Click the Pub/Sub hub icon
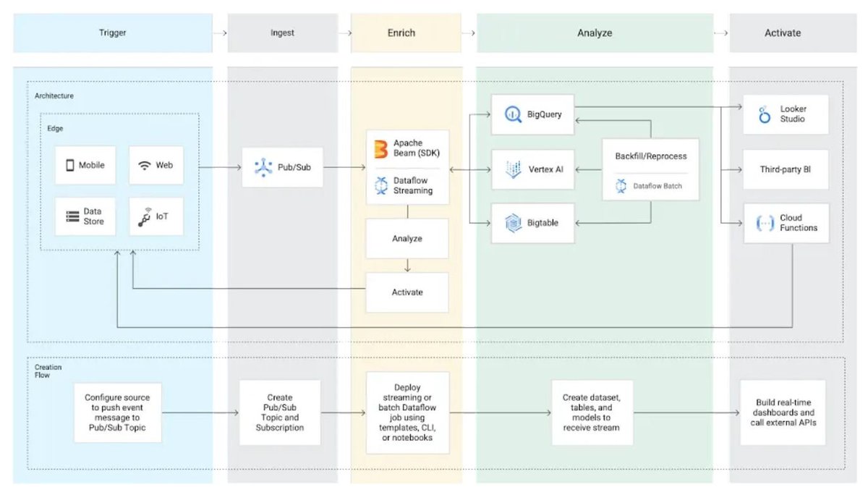Screen dimensions: 868x495 coord(263,168)
